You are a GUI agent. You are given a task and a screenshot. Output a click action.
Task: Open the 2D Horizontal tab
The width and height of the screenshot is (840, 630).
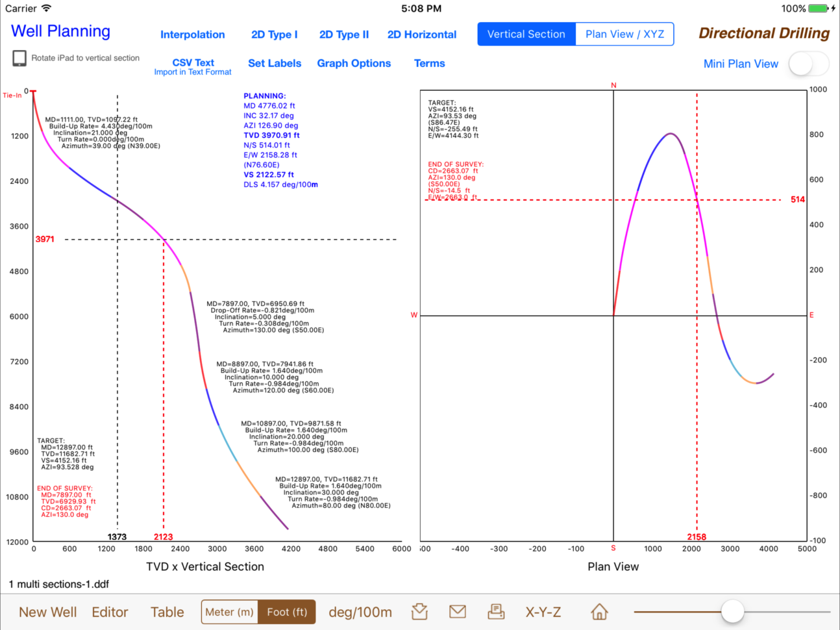pyautogui.click(x=422, y=34)
